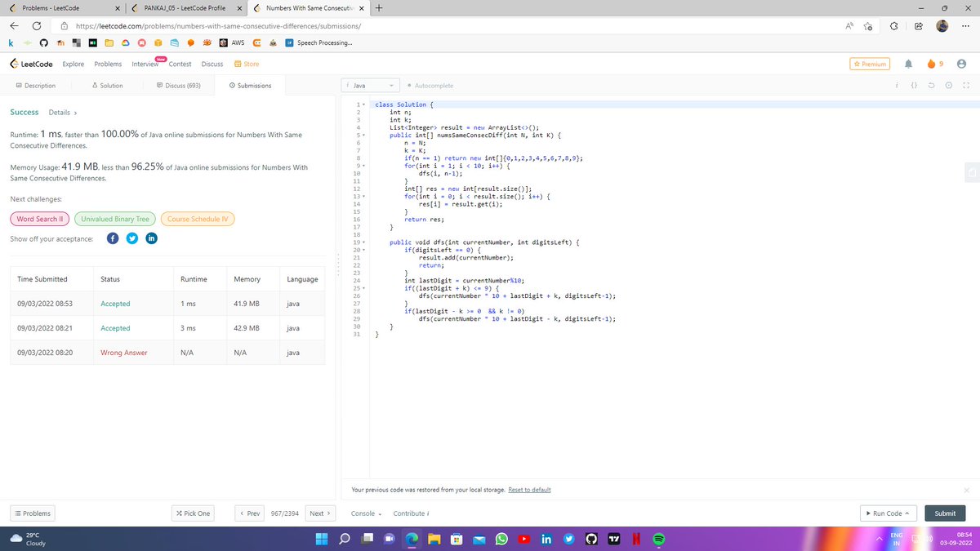This screenshot has width=980, height=551.
Task: Open Windows Start menu
Action: 321,539
